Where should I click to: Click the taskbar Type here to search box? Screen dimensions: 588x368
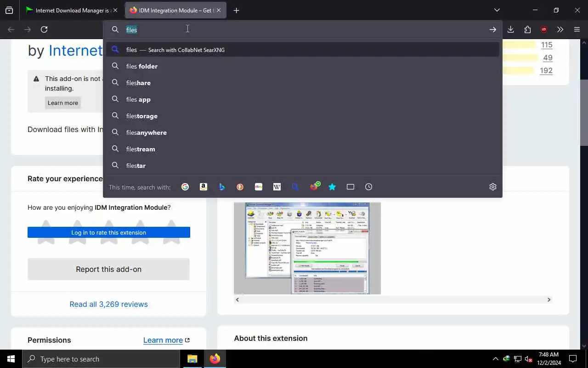pyautogui.click(x=101, y=359)
